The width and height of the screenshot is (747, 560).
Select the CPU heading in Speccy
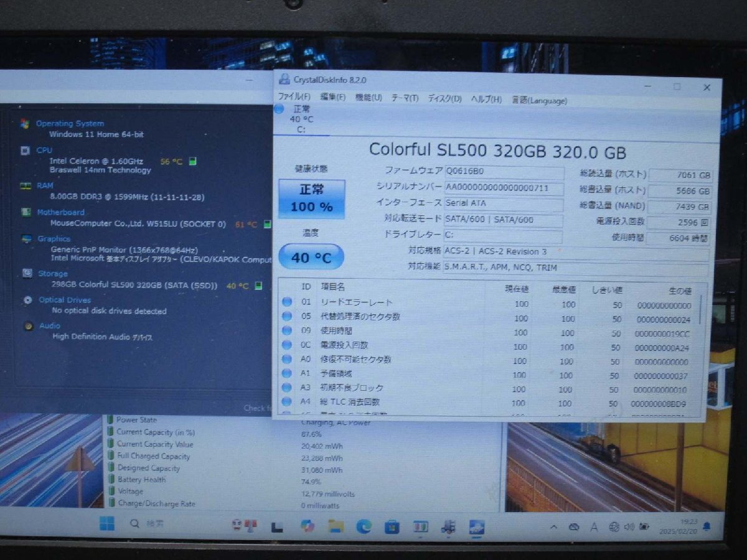(44, 150)
